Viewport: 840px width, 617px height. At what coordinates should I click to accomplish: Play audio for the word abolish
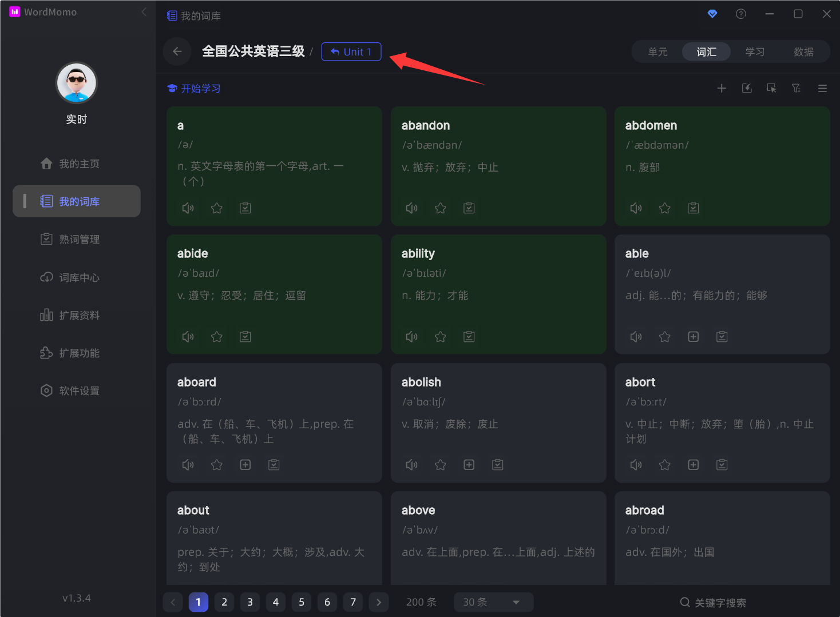pos(411,465)
